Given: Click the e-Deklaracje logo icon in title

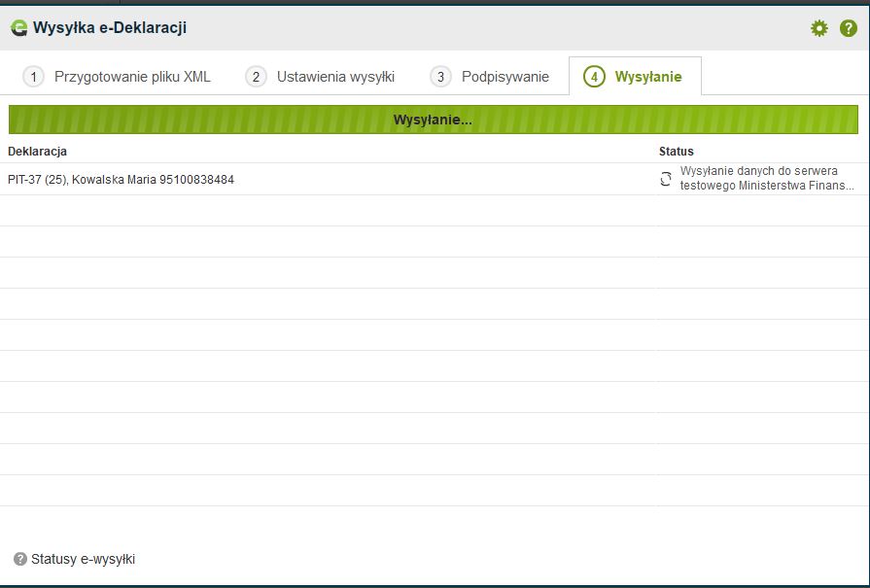Looking at the screenshot, I should tap(18, 28).
